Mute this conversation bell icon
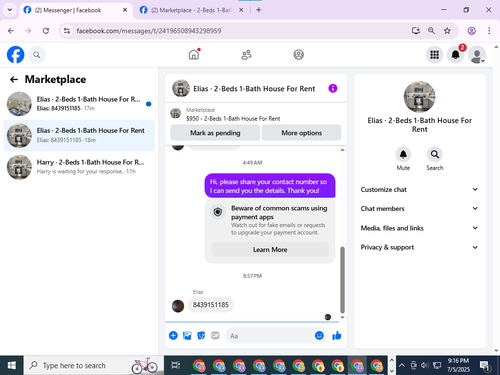The height and width of the screenshot is (375, 500). click(x=403, y=154)
